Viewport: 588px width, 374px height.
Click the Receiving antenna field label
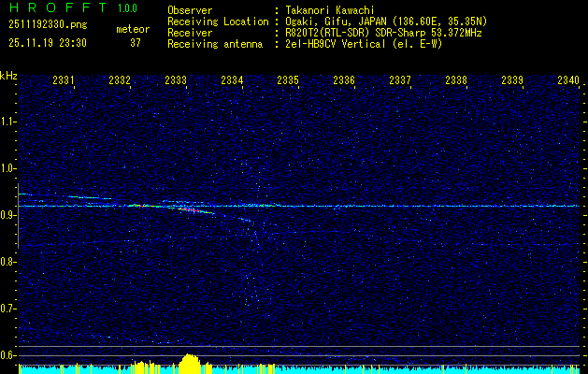point(215,44)
